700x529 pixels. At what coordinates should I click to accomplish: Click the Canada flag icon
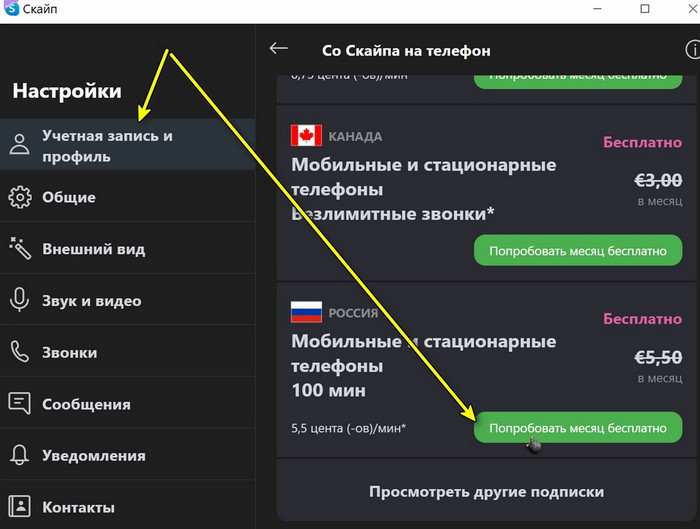(x=306, y=135)
